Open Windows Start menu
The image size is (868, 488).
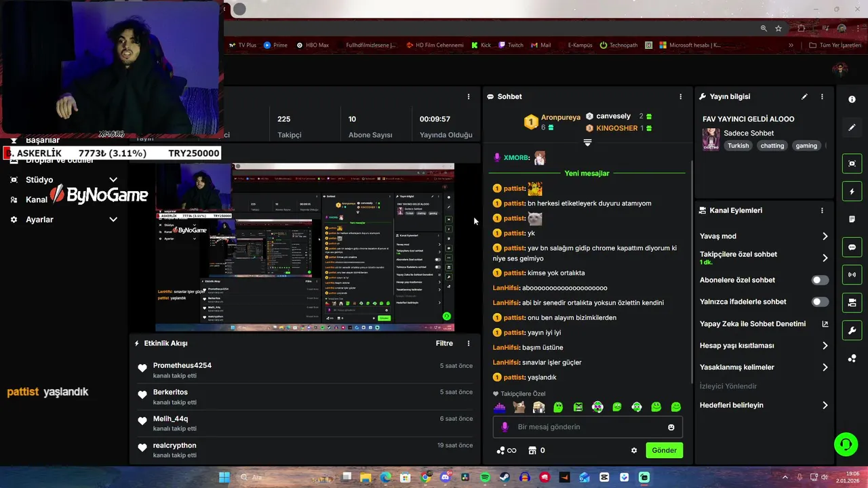224,477
